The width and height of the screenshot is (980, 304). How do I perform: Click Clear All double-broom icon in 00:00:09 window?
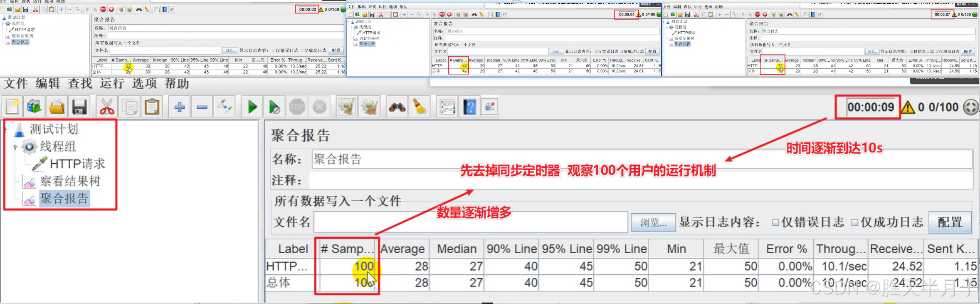(x=369, y=107)
